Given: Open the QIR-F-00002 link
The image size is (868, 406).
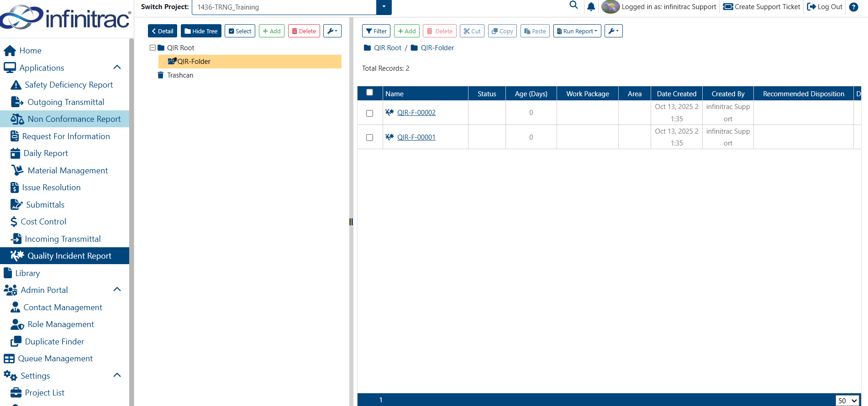Looking at the screenshot, I should tap(416, 113).
